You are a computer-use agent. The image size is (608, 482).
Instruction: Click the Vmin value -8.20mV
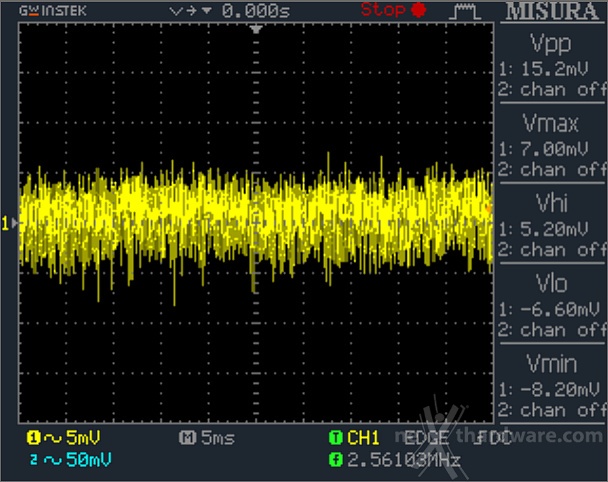(x=560, y=389)
